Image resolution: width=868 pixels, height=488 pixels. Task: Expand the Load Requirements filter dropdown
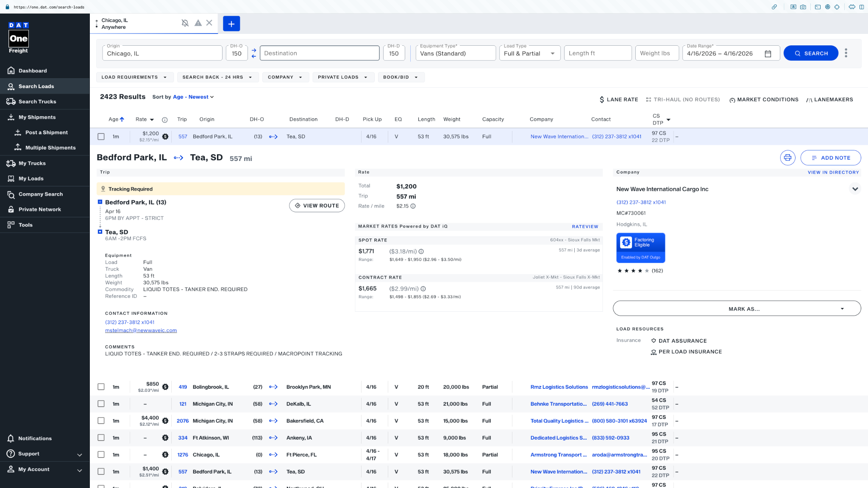[x=134, y=77]
